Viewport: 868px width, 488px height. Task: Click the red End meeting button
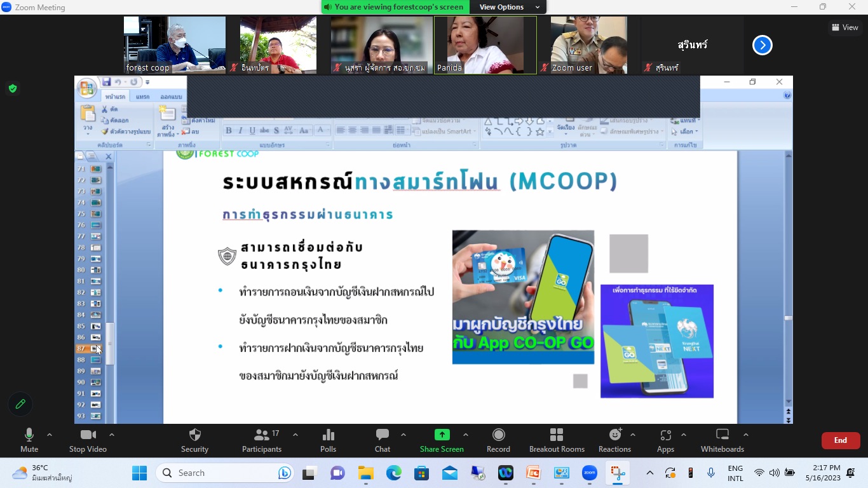click(841, 440)
